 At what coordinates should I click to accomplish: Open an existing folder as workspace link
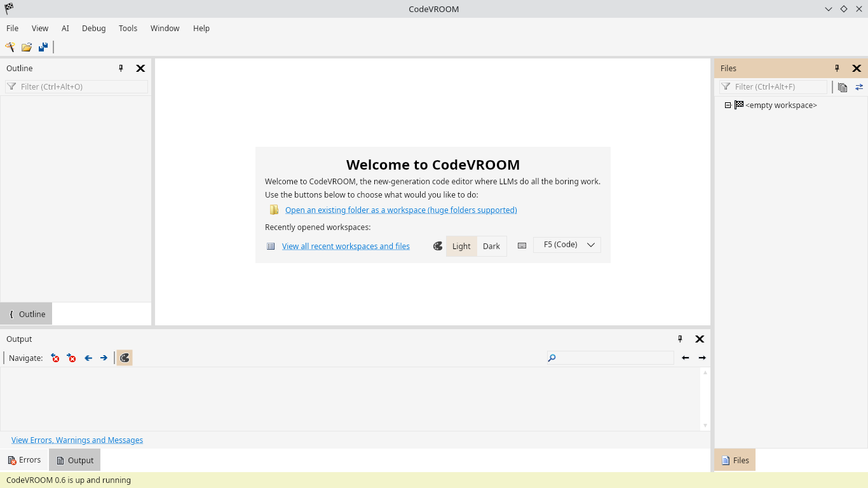click(401, 210)
